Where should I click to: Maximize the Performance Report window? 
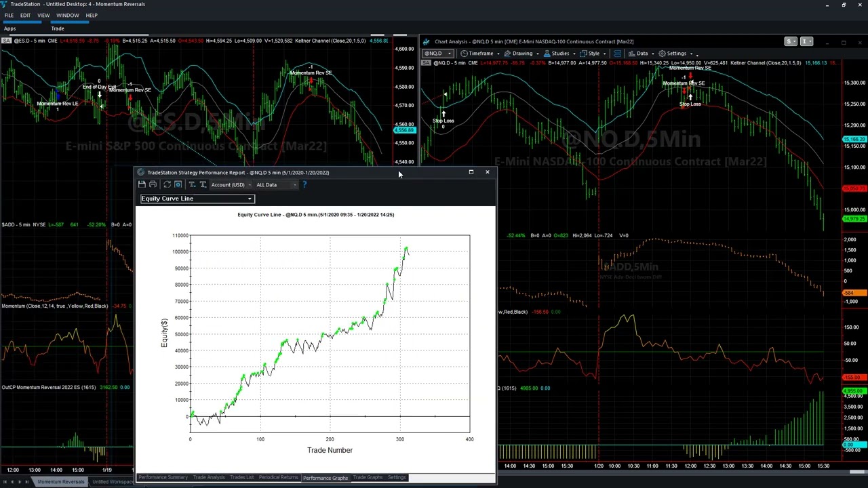(x=471, y=172)
